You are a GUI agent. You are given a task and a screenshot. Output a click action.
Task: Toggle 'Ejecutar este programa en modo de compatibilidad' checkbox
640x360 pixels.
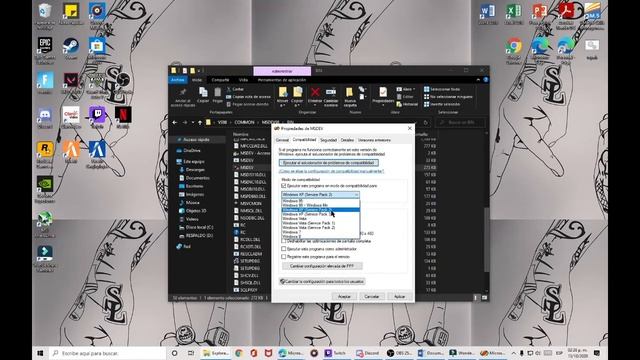[283, 186]
